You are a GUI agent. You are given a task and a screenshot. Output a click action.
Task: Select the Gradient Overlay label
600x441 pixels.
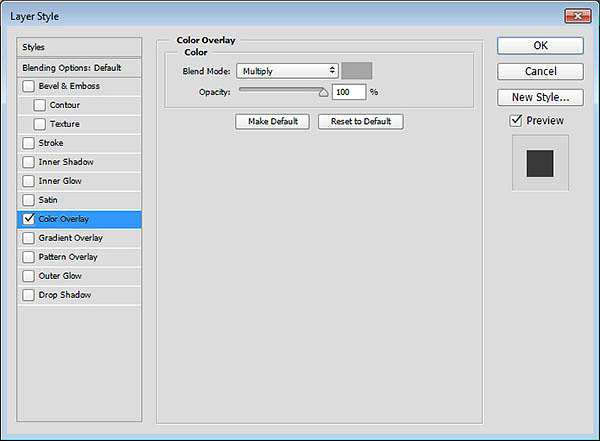pos(70,238)
